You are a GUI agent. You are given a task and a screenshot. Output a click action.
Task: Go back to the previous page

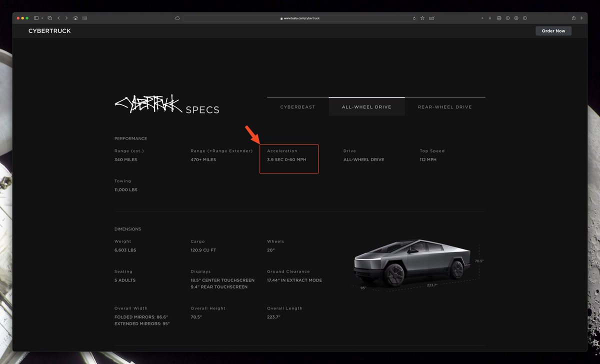[59, 18]
